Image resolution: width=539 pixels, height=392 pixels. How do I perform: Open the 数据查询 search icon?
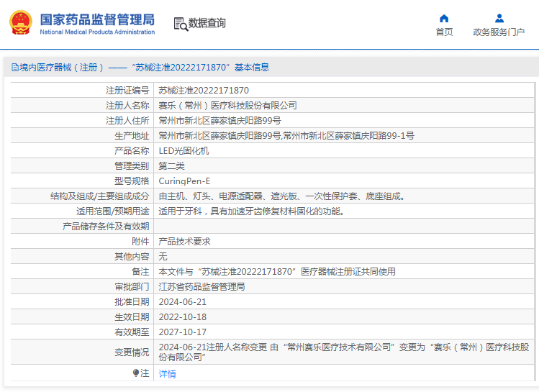(181, 24)
